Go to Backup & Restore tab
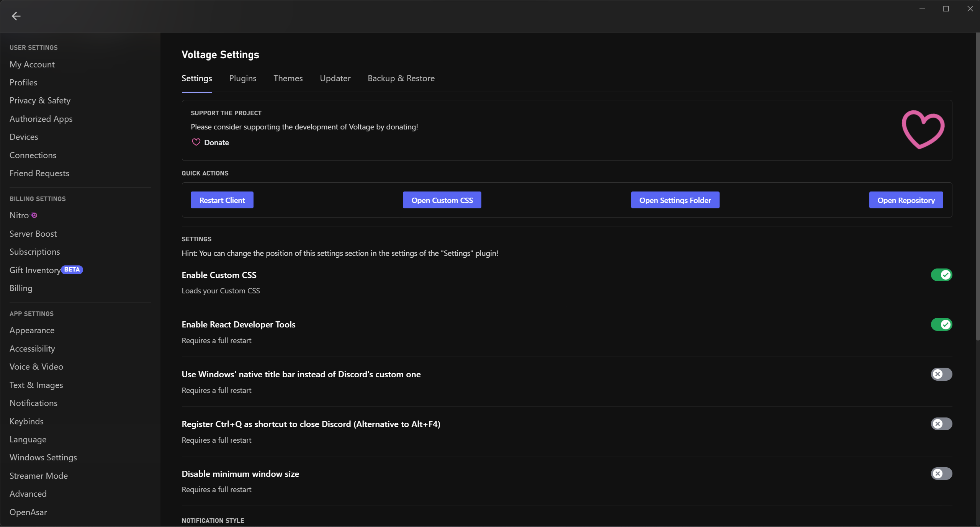 401,78
